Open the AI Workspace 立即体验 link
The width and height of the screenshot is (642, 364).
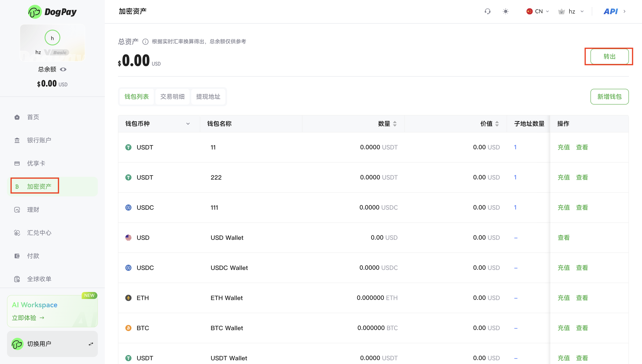pyautogui.click(x=28, y=318)
